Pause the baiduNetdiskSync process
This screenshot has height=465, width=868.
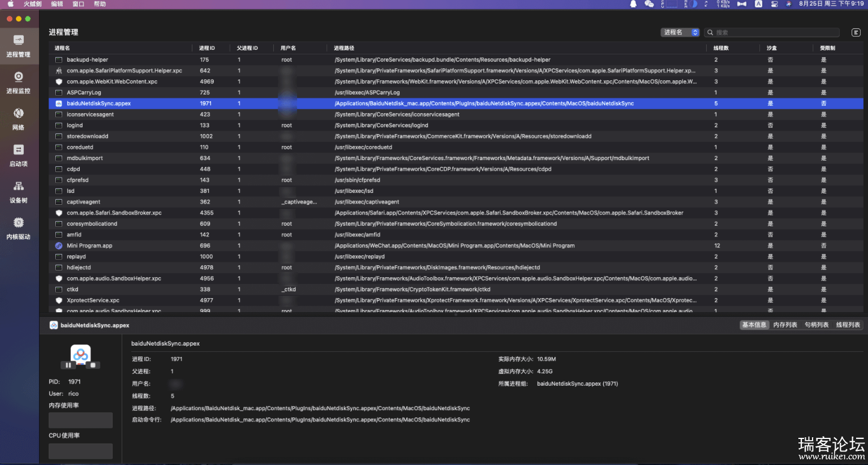click(x=68, y=365)
